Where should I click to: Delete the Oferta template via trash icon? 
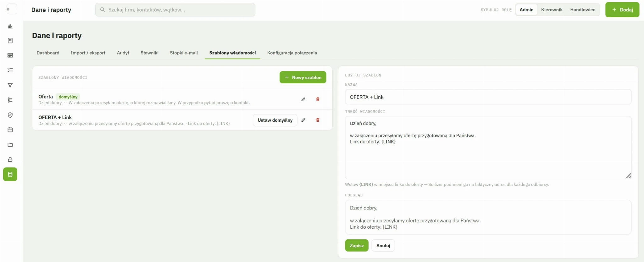pos(318,99)
